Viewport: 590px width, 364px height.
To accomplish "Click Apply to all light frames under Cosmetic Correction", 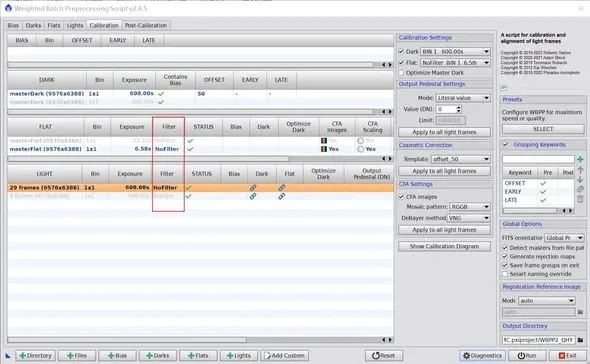I will pos(444,171).
